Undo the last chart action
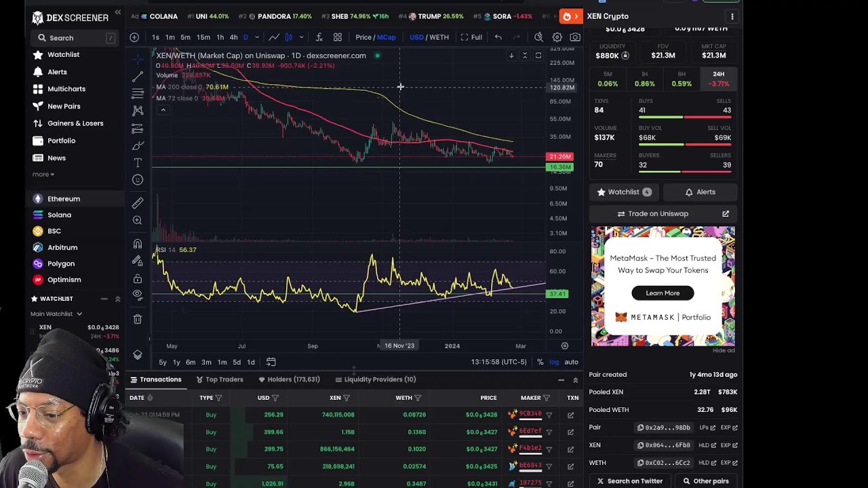Viewport: 868px width, 488px height. tap(498, 37)
